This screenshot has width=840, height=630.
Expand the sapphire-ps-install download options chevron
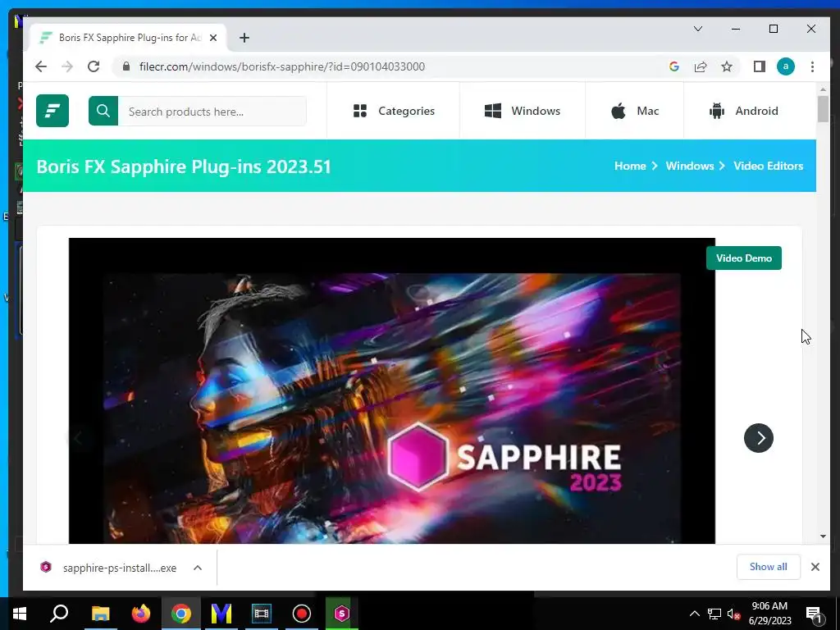[x=198, y=568]
